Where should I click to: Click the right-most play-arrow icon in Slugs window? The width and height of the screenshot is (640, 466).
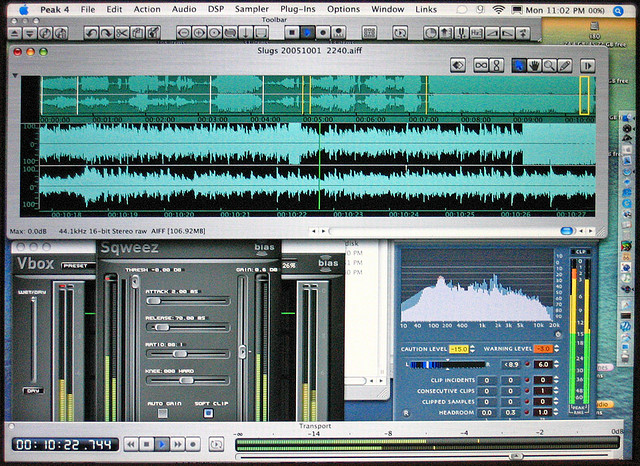tap(588, 66)
